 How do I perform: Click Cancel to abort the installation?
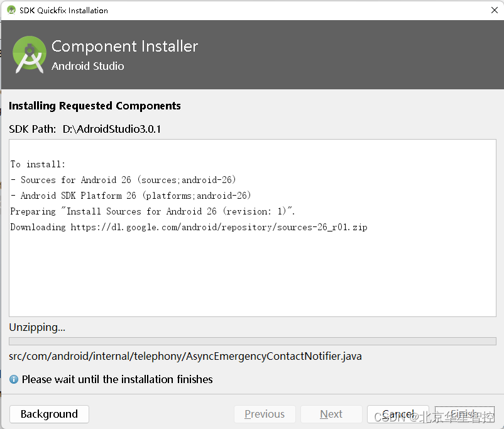point(398,414)
